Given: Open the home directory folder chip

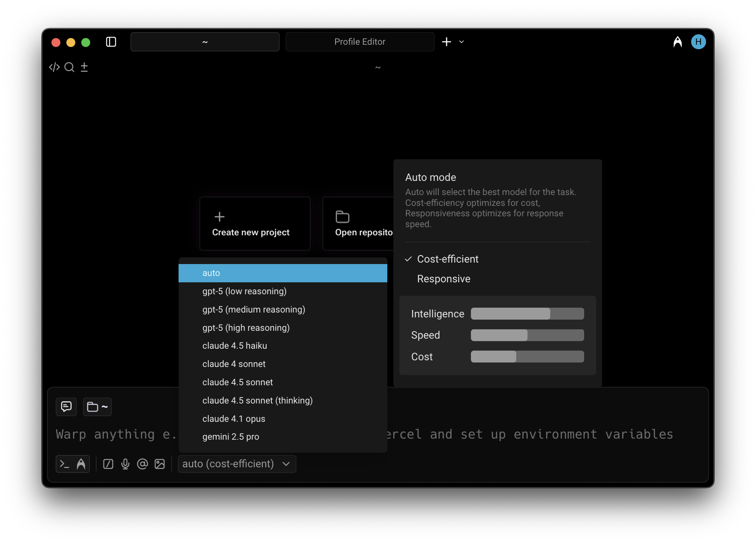Looking at the screenshot, I should [x=97, y=407].
